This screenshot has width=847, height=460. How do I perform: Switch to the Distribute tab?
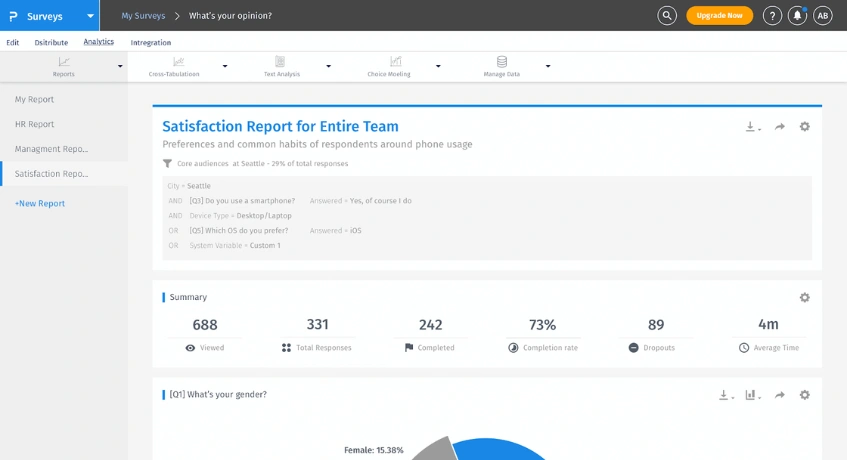[x=51, y=42]
